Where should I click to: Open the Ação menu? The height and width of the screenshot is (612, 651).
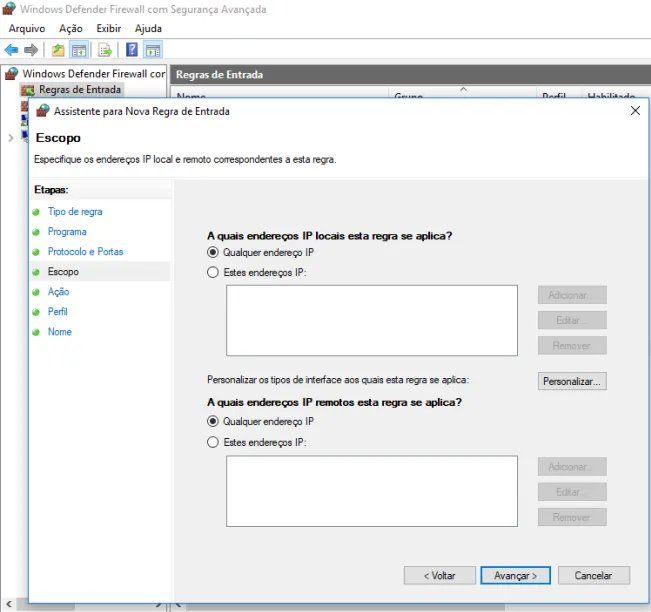tap(71, 29)
